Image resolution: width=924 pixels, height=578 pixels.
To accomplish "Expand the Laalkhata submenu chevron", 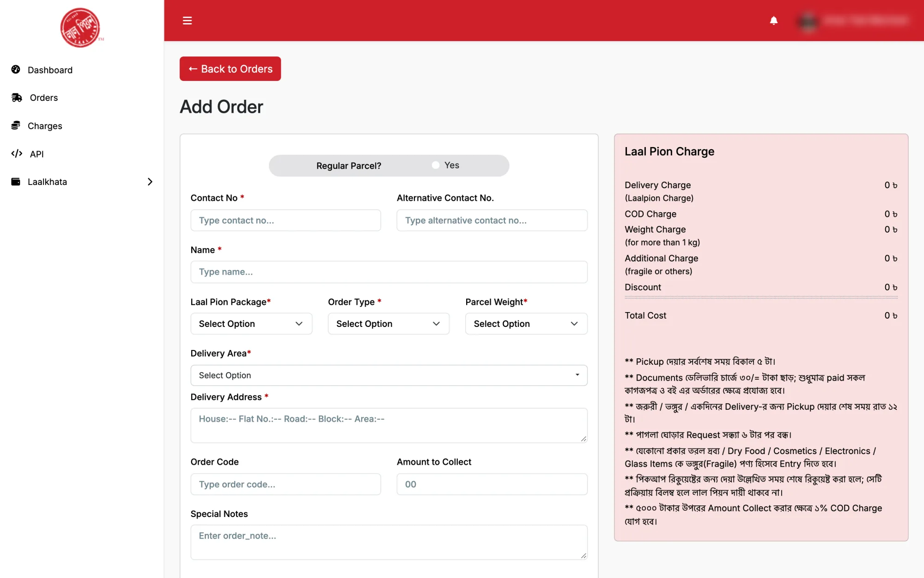I will point(150,182).
